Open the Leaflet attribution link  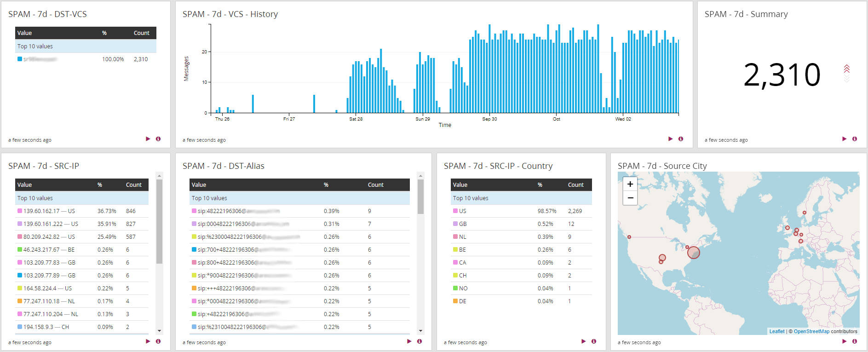[777, 331]
